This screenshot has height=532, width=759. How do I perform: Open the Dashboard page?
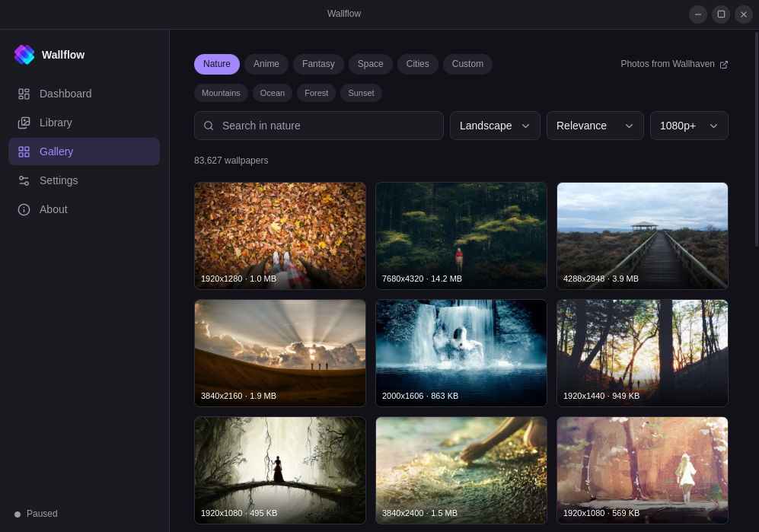click(x=85, y=94)
